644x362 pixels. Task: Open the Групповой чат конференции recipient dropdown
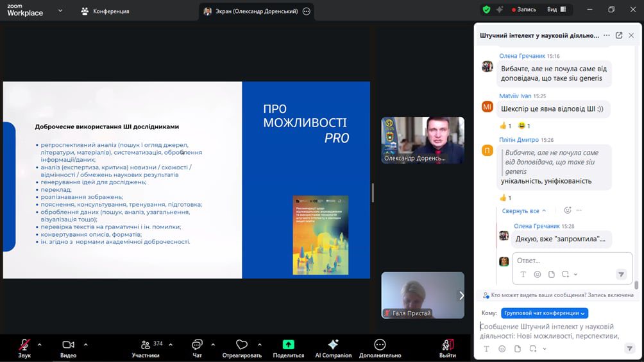point(544,313)
